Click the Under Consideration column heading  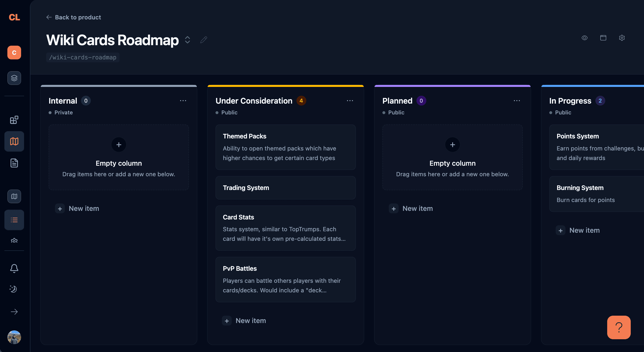click(254, 101)
